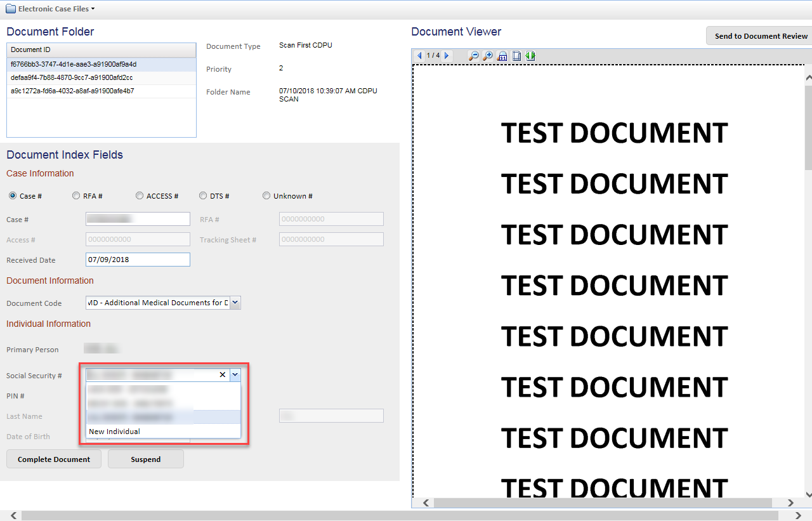The width and height of the screenshot is (812, 521).
Task: Click the fit page icon
Action: pyautogui.click(x=516, y=56)
